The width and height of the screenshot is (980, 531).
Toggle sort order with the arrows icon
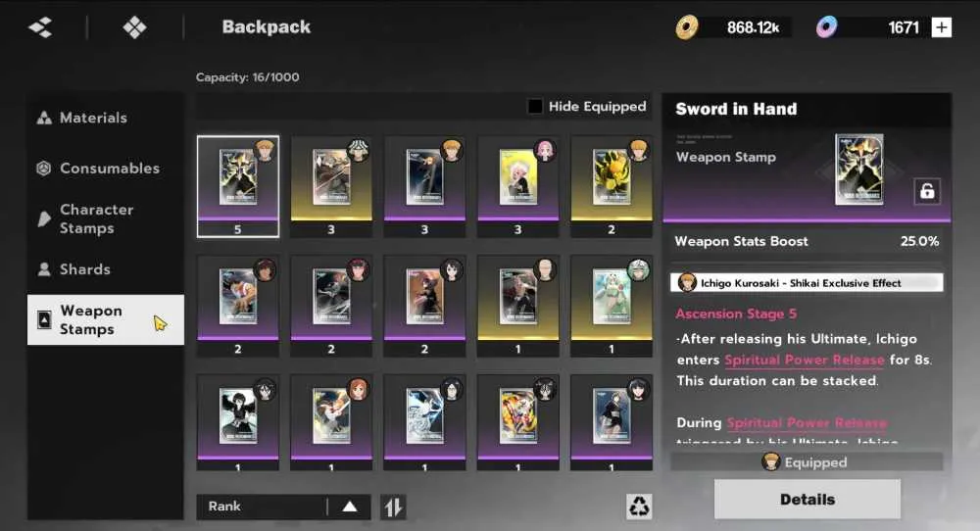(x=393, y=507)
